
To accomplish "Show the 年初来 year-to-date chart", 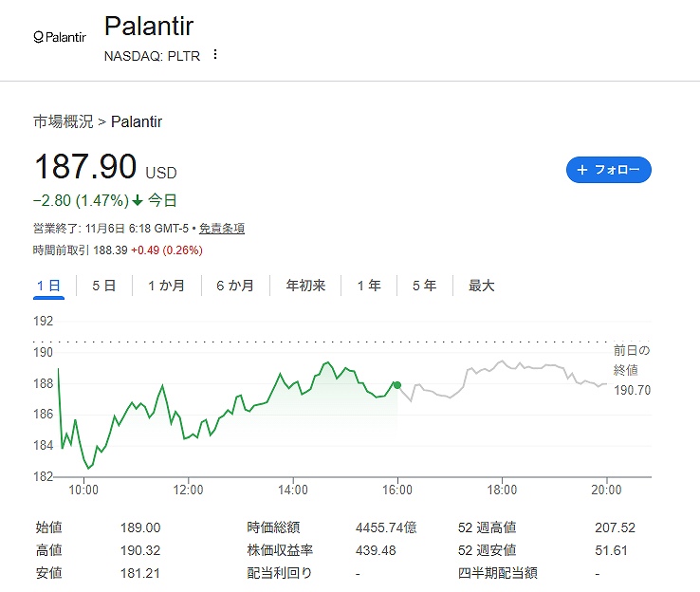I will pos(305,286).
